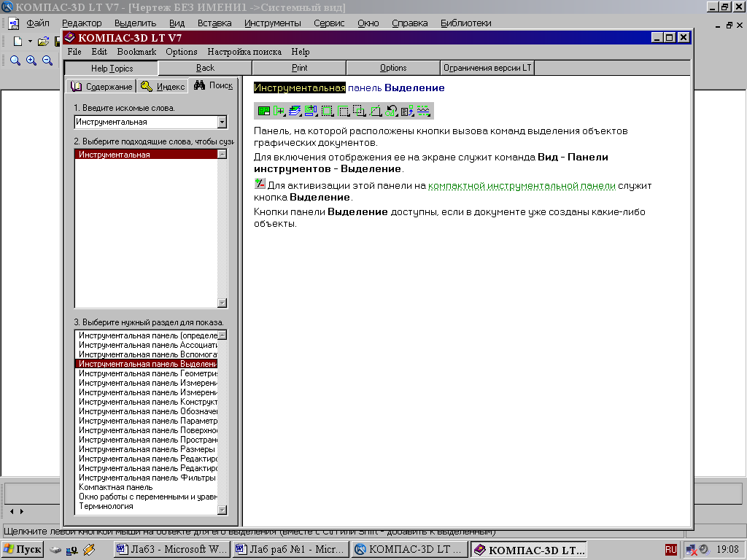Click the rotate-arrows icon in the Выделение panel image

pyautogui.click(x=391, y=111)
